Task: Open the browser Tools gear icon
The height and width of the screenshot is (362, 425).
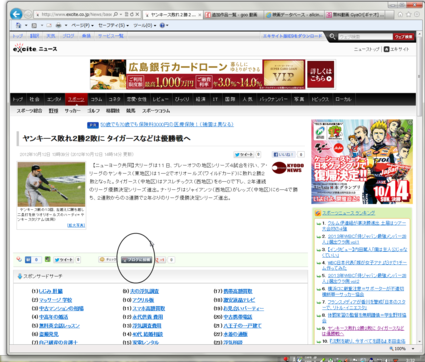Action: [417, 14]
